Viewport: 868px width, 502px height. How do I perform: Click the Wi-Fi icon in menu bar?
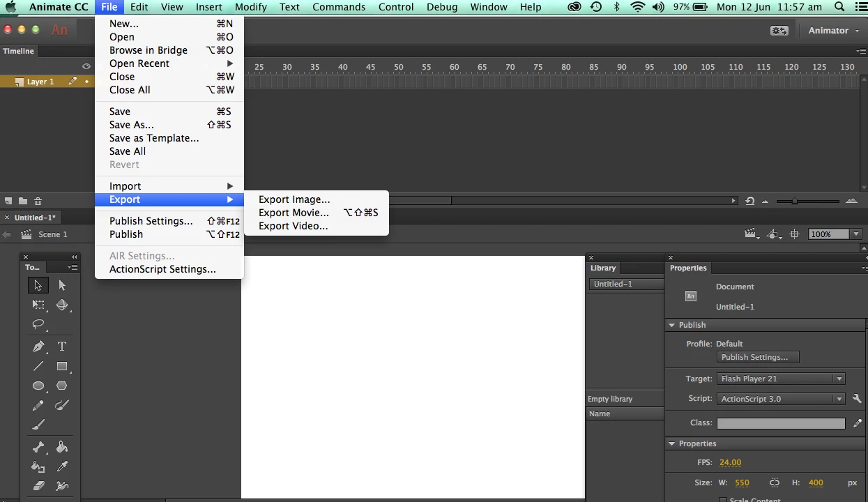(x=637, y=7)
